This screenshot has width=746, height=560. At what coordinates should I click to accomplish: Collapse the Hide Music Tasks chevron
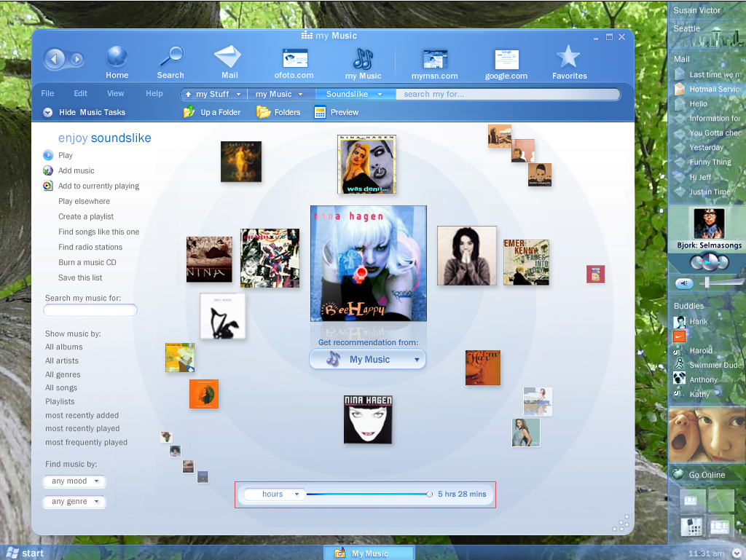tap(47, 113)
